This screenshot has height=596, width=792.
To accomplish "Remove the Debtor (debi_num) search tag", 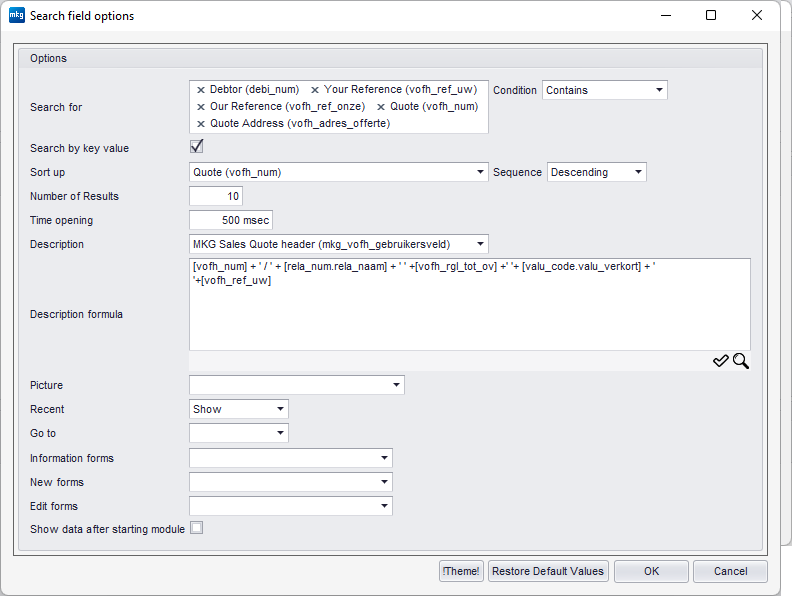I will pyautogui.click(x=201, y=90).
